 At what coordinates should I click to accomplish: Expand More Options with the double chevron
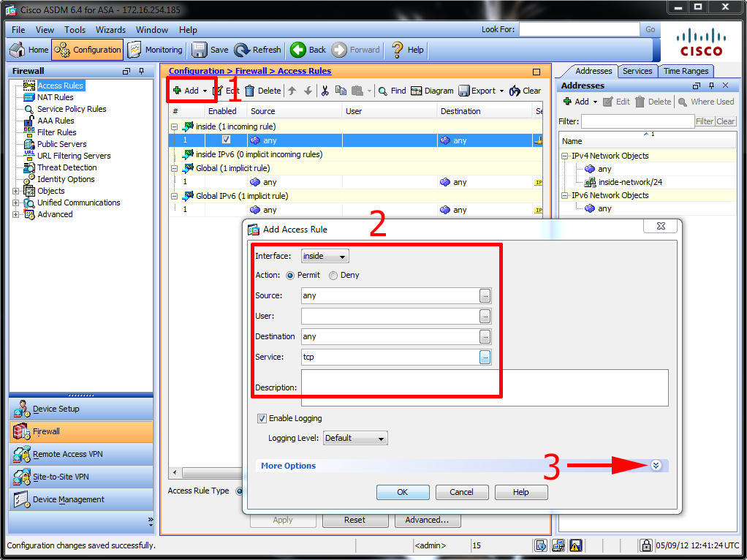pyautogui.click(x=656, y=466)
